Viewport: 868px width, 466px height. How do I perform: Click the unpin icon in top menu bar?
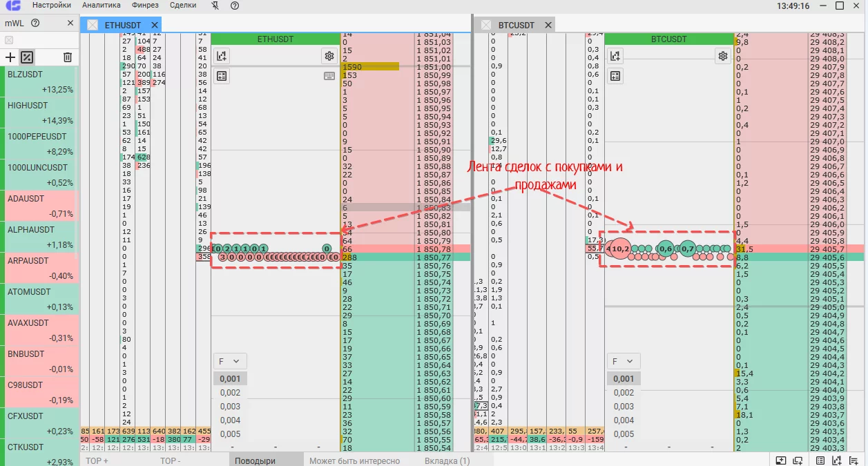pos(215,6)
